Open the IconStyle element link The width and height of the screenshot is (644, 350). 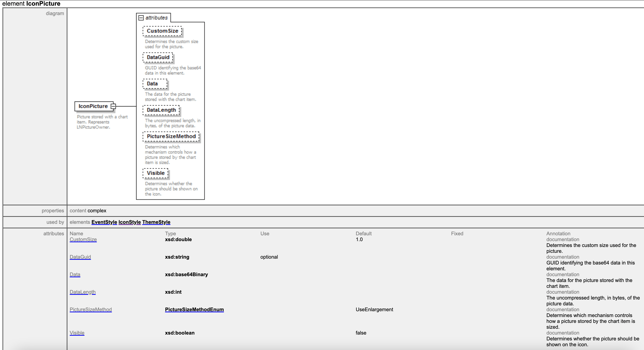[129, 222]
